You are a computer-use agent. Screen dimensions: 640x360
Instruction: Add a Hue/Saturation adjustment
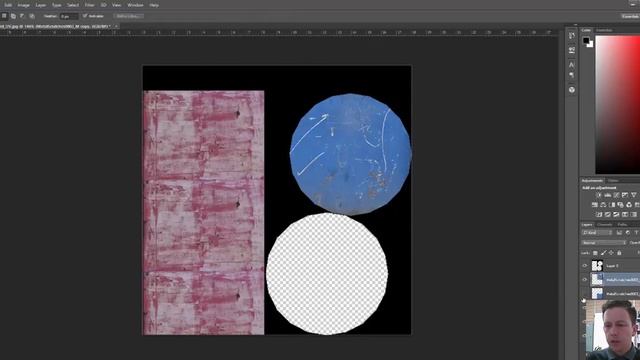pos(595,205)
